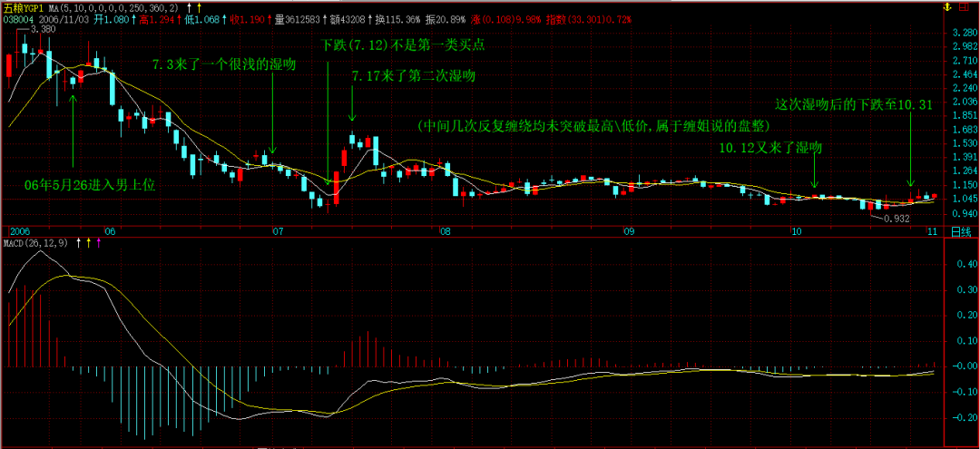
Task: Click the high price 高1.294
Action: pos(158,20)
